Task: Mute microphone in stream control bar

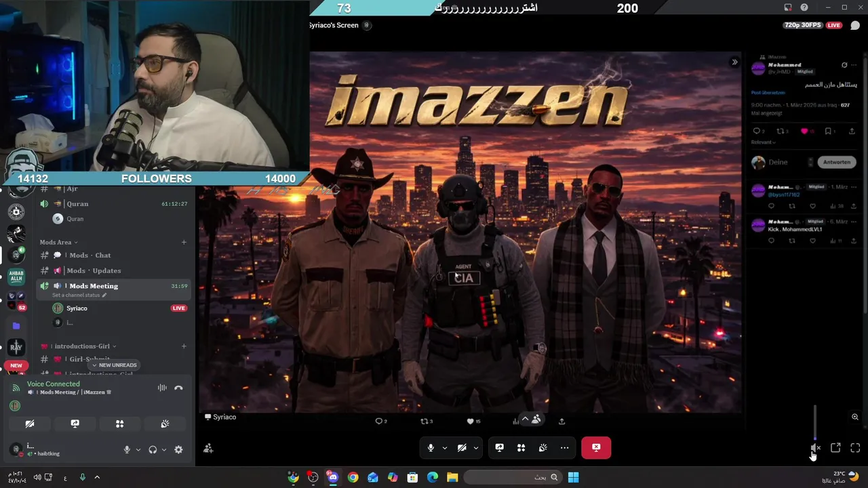Action: [x=431, y=447]
